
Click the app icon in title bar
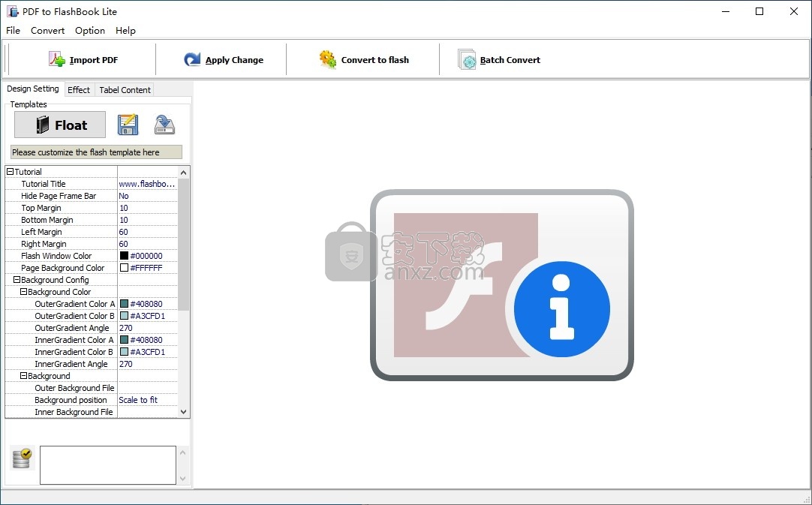[13, 11]
